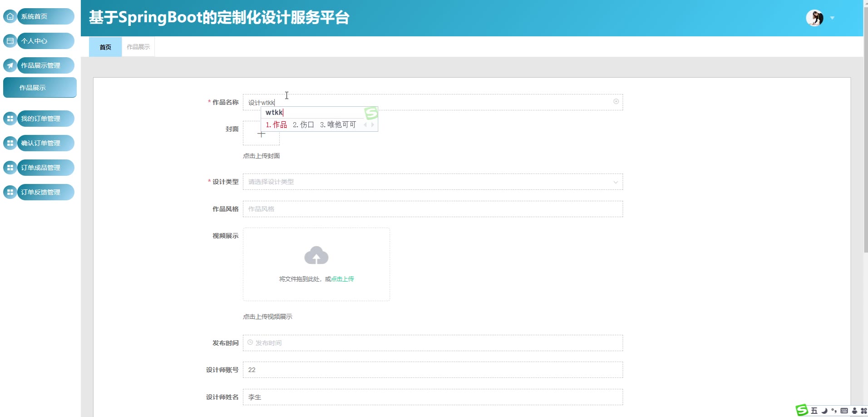Click the hint text 点击上传封面
This screenshot has width=868, height=417.
pos(261,156)
